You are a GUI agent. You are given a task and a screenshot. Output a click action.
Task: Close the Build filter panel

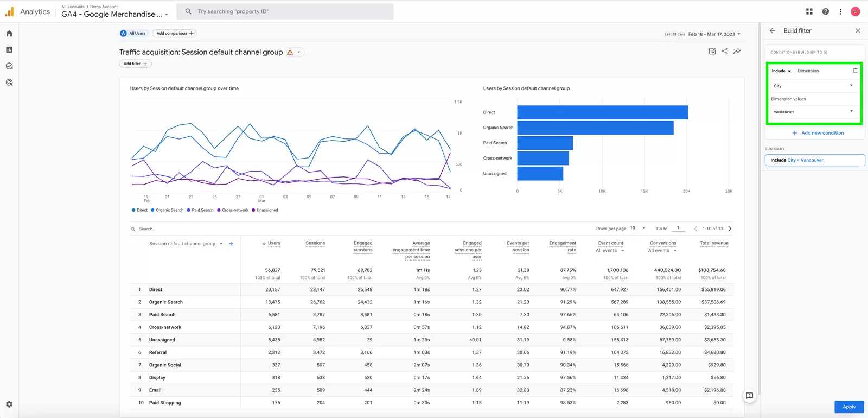click(x=858, y=31)
